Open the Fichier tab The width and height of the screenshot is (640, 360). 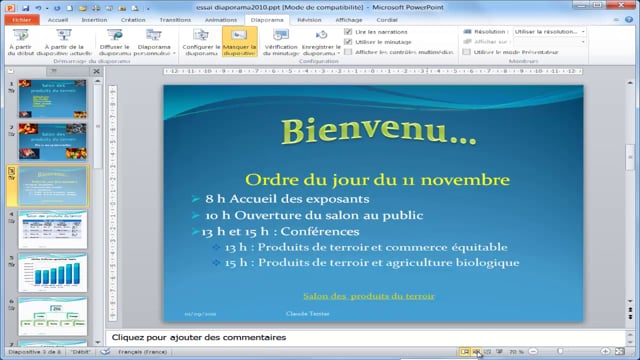pyautogui.click(x=22, y=20)
